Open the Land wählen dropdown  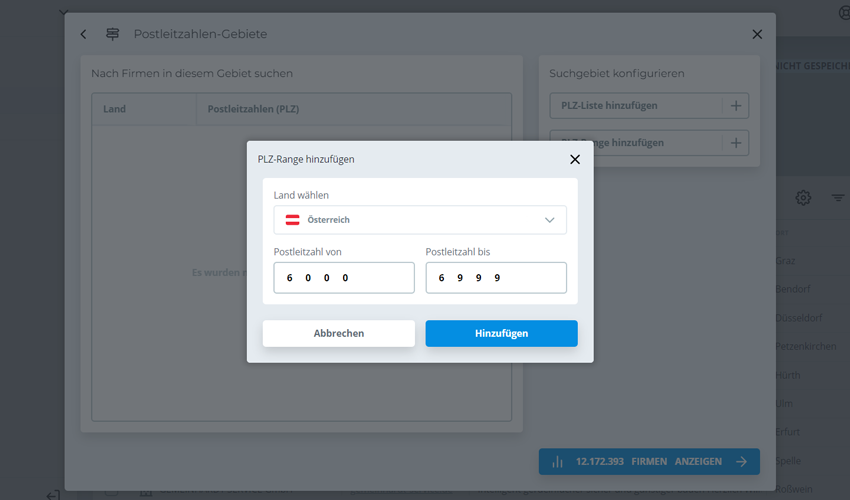coord(420,220)
